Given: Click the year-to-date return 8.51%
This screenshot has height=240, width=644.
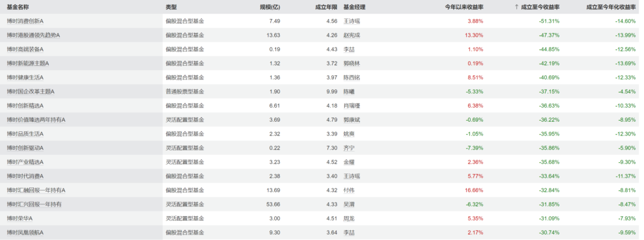Looking at the screenshot, I should click(x=475, y=78).
